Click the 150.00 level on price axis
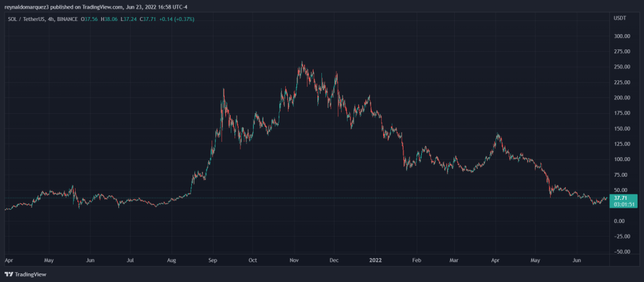 621,129
